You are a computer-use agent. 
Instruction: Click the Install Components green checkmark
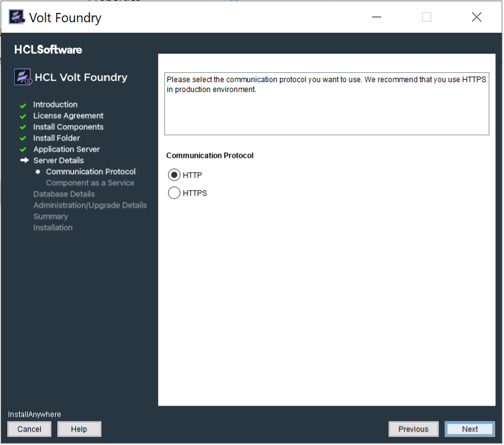click(x=23, y=128)
